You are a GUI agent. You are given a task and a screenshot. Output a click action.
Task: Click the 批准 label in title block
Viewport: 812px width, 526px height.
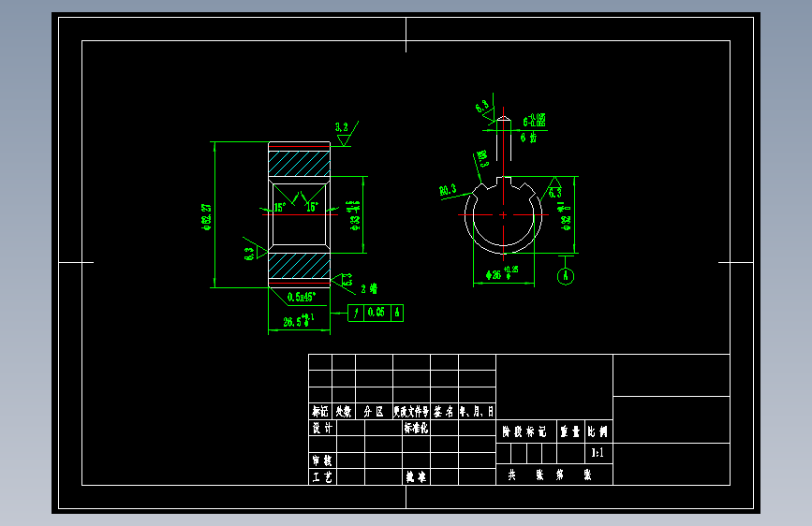[x=416, y=476]
